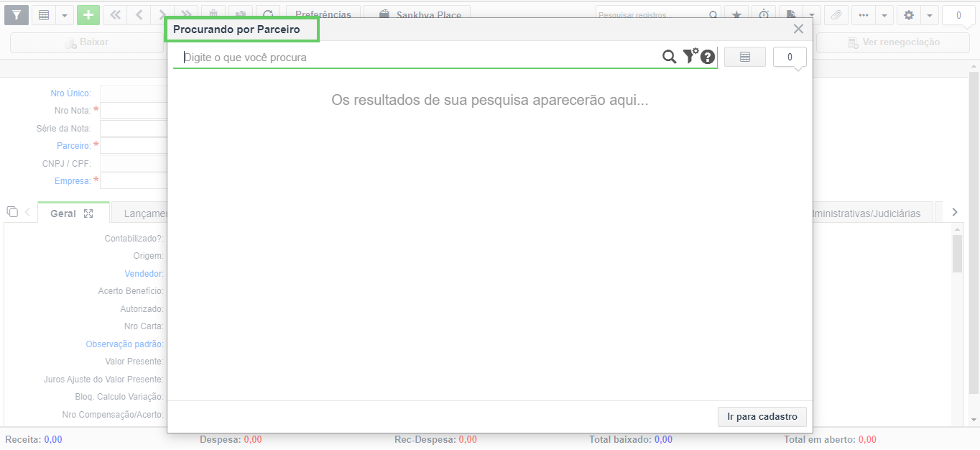Go to last record
The image size is (980, 450).
tap(187, 15)
